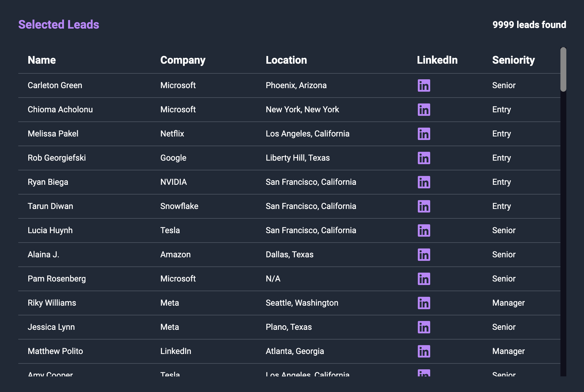Screen dimensions: 584x392
Task: Open Chioma Acholonu's LinkedIn icon
Action: pos(424,110)
